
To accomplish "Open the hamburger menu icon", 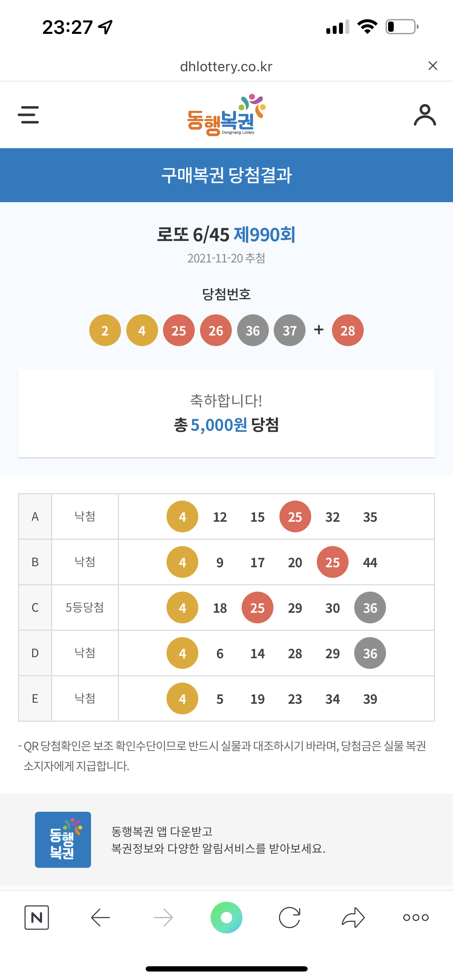I will 28,115.
